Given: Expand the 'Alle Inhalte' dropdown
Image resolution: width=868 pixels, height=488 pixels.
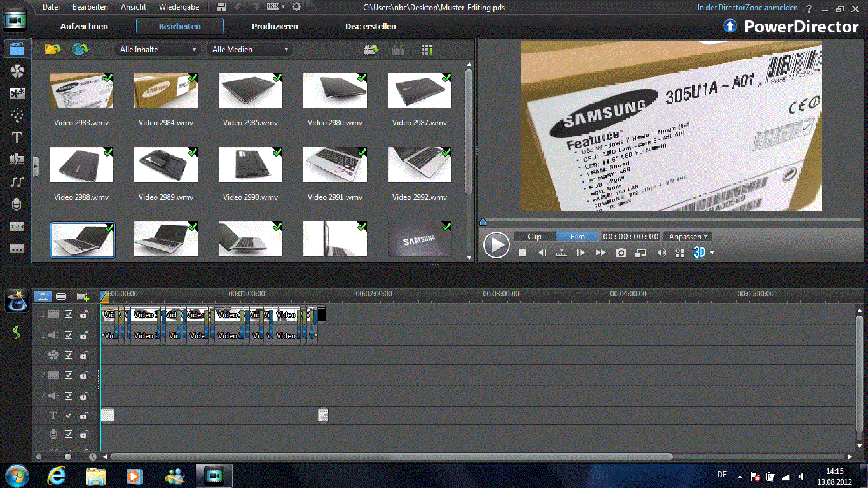Looking at the screenshot, I should pos(158,50).
